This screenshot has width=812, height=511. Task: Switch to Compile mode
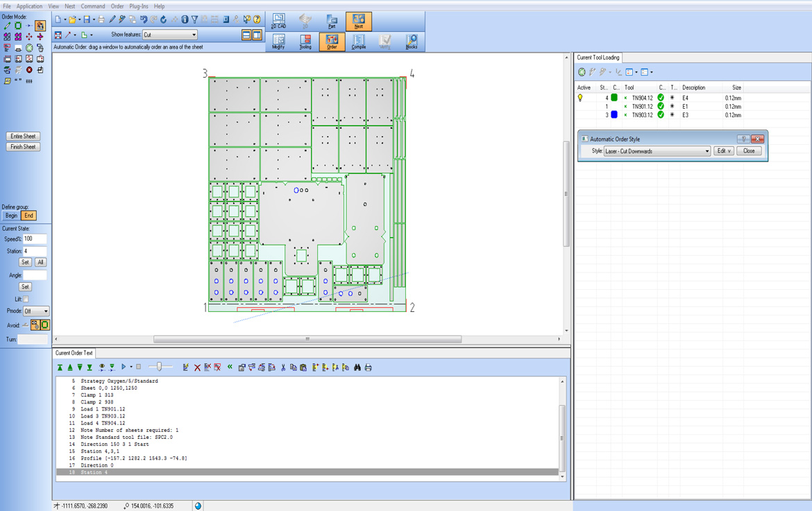[x=358, y=42]
